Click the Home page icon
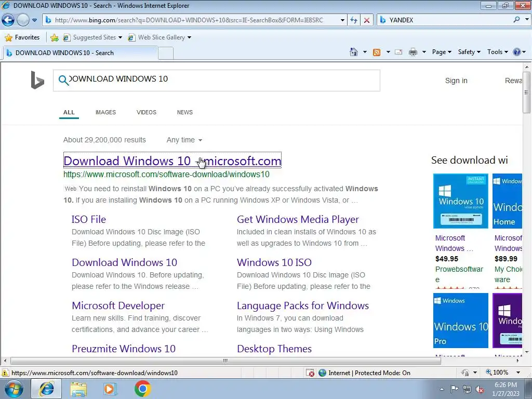The height and width of the screenshot is (399, 532). tap(353, 52)
